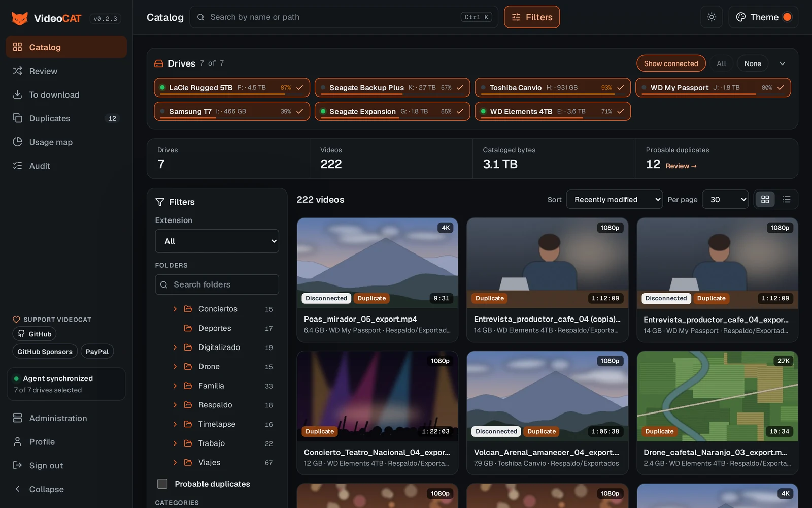Click the funnel icon beside Filters heading
The width and height of the screenshot is (812, 508).
[x=160, y=202]
